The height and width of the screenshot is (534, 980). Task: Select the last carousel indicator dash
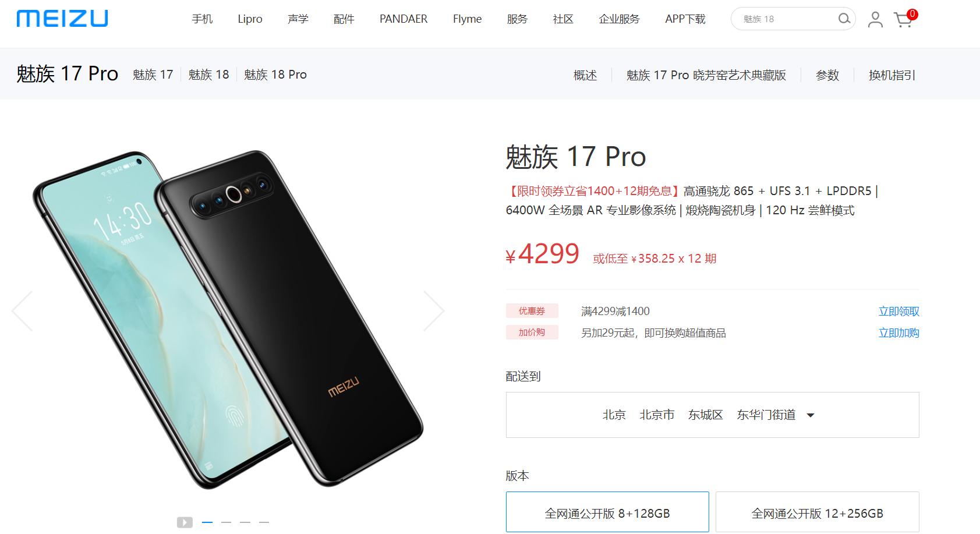[x=264, y=522]
